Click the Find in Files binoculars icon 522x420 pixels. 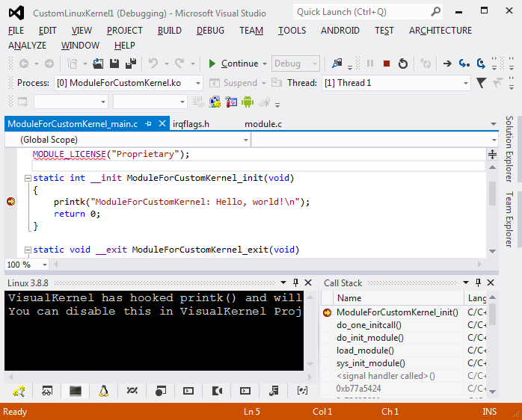pos(337,64)
